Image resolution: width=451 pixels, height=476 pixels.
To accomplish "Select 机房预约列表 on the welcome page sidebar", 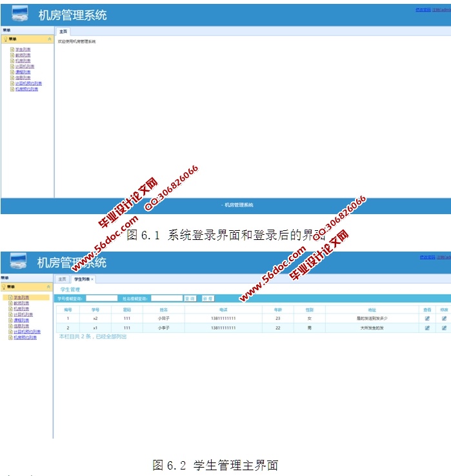I will click(x=26, y=89).
